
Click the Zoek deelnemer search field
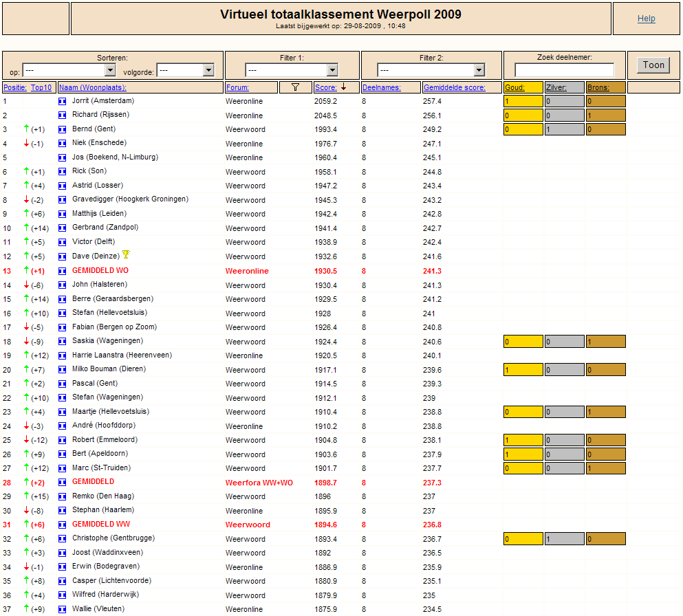pos(564,69)
